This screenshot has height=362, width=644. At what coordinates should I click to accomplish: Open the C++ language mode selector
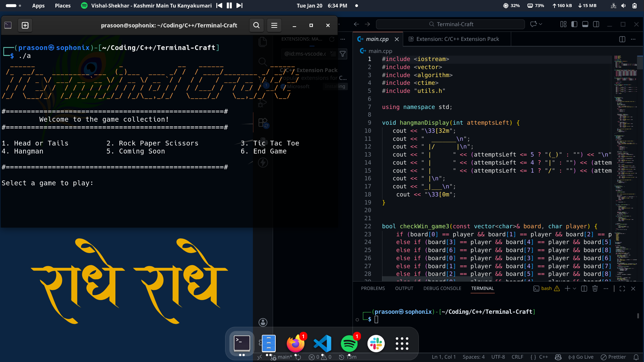543,357
